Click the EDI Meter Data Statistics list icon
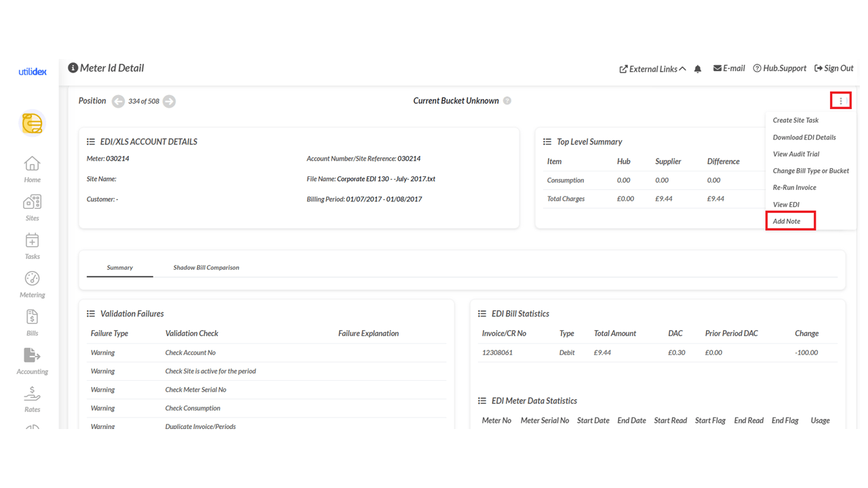Screen dimensions: 868x488 pos(482,401)
